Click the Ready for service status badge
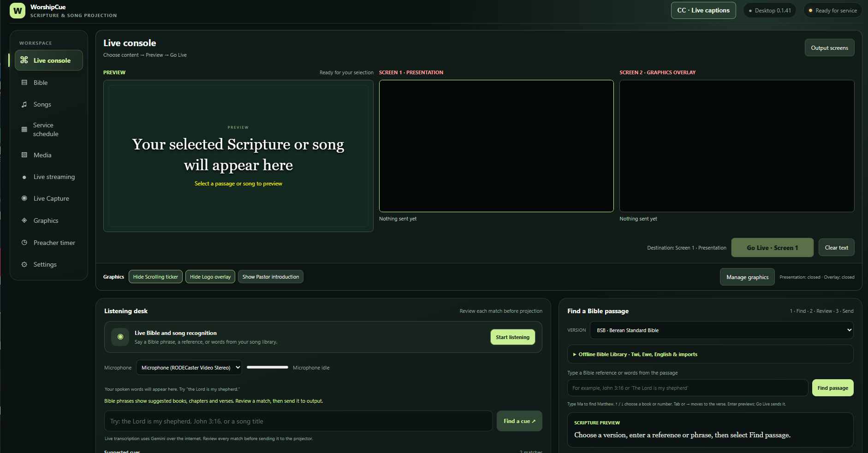This screenshot has width=868, height=453. click(x=833, y=10)
